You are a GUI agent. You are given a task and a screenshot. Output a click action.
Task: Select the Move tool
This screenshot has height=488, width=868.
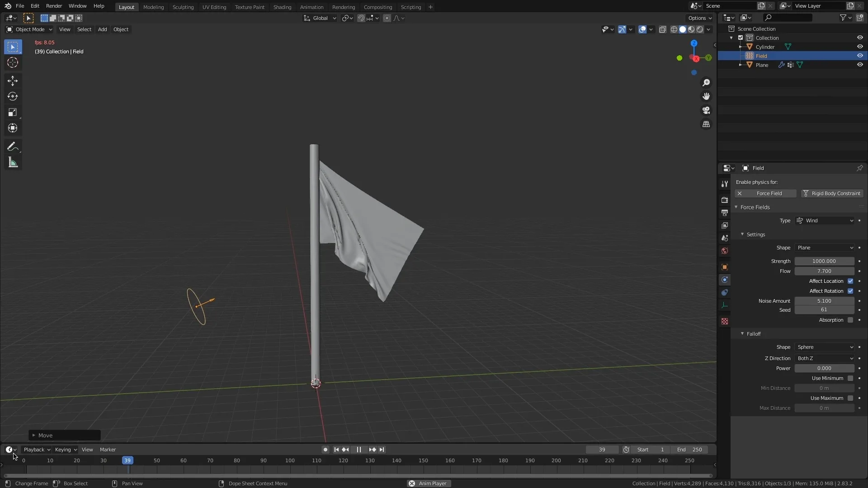point(13,80)
